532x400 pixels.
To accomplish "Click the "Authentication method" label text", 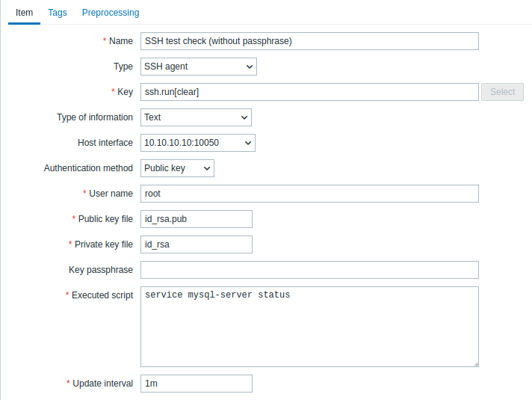I will pyautogui.click(x=88, y=168).
